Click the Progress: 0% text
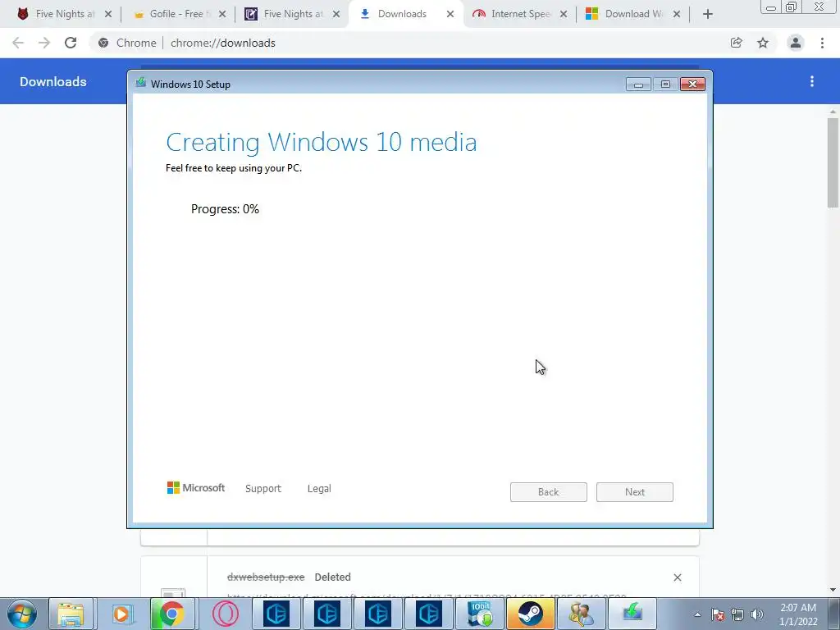Image resolution: width=840 pixels, height=630 pixels. pyautogui.click(x=225, y=209)
